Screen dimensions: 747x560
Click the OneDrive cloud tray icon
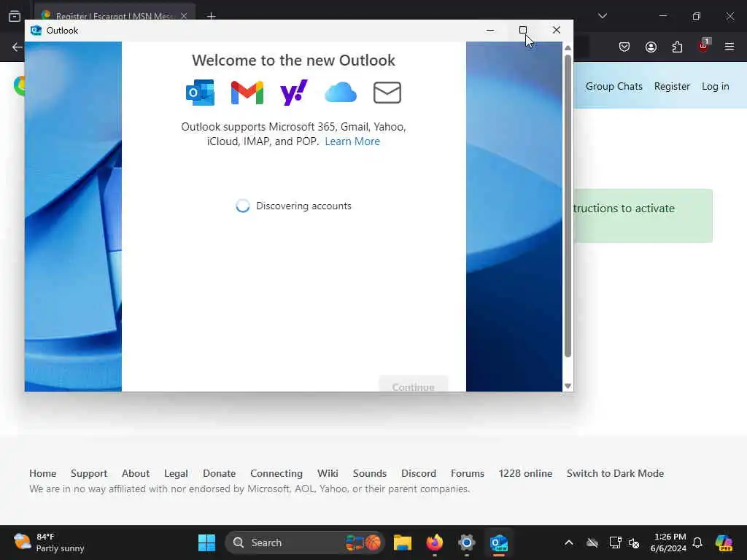(592, 542)
